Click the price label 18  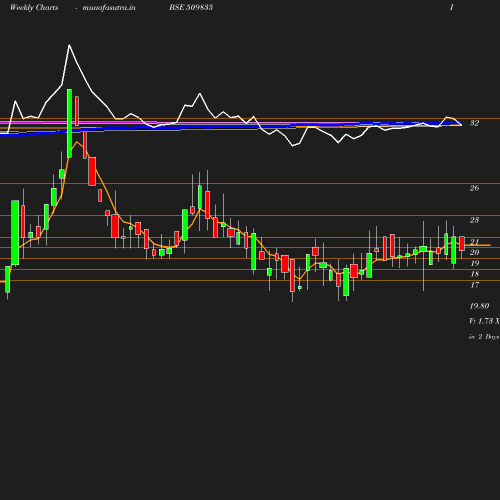474,274
